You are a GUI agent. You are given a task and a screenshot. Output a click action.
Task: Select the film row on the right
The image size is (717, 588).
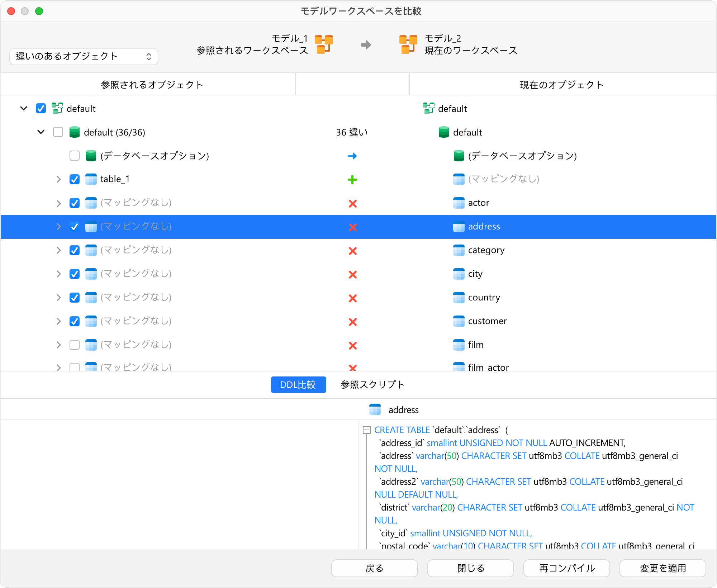(x=476, y=345)
